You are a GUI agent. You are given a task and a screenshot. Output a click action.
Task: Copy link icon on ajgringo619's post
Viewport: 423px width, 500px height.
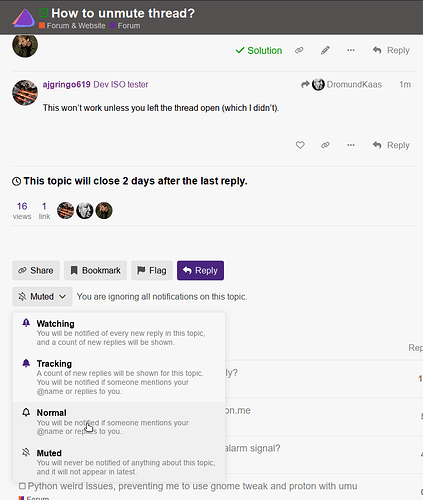pos(325,145)
